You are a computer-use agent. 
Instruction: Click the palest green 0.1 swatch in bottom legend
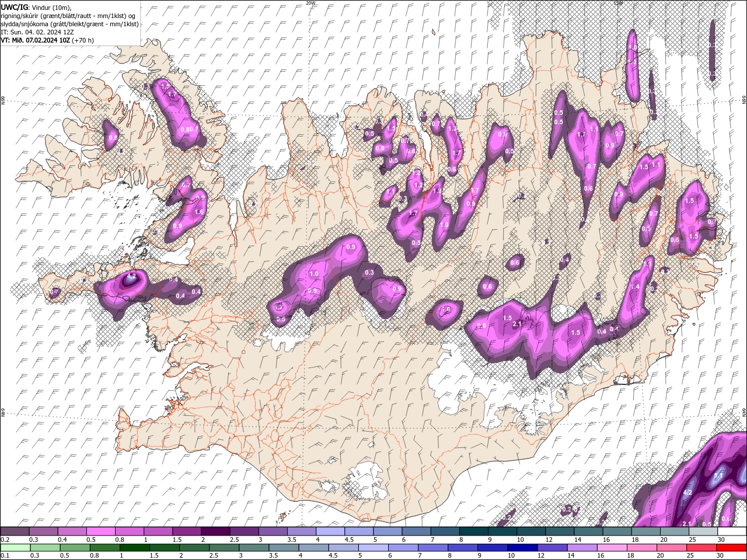click(15, 548)
